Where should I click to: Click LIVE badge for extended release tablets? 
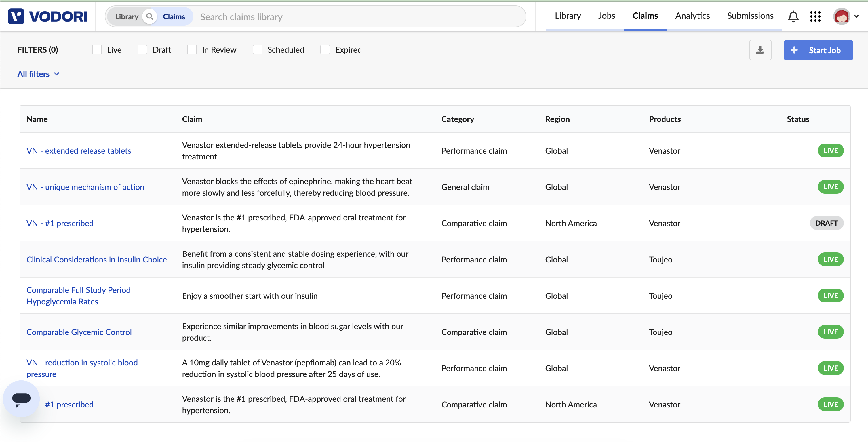click(x=831, y=150)
